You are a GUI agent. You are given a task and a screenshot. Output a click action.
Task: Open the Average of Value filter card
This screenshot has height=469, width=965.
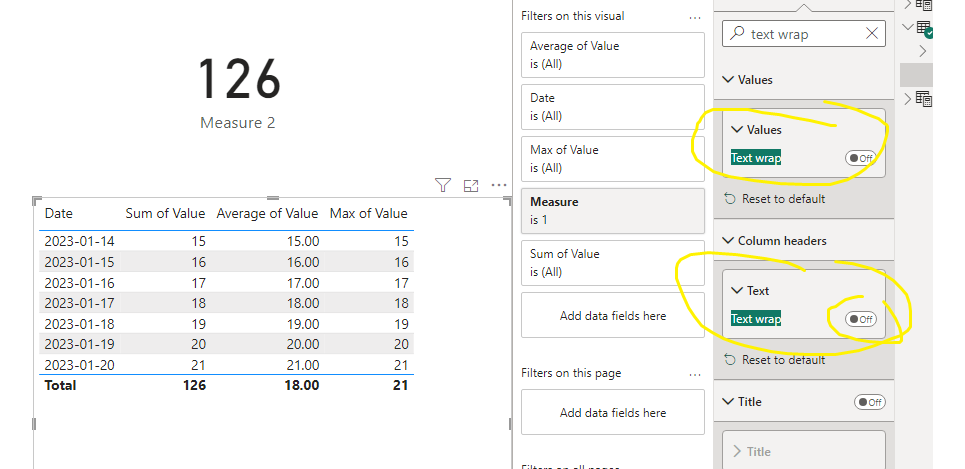pyautogui.click(x=612, y=55)
